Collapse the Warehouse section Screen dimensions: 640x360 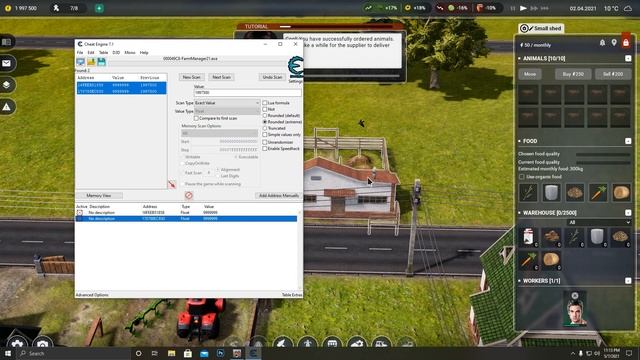(x=628, y=213)
